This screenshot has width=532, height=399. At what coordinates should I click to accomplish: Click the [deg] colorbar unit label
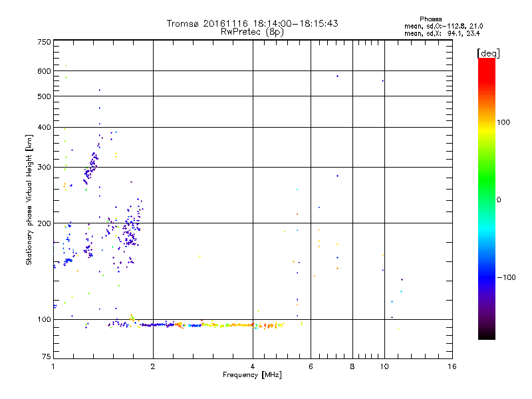pyautogui.click(x=489, y=53)
